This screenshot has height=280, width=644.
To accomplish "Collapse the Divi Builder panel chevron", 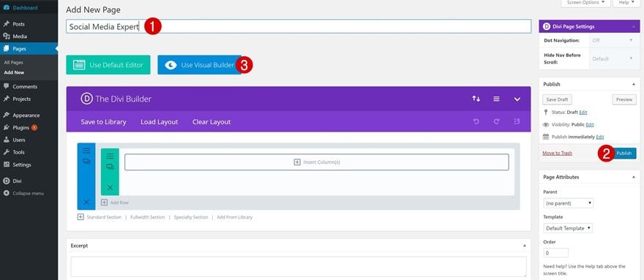I will [x=517, y=99].
